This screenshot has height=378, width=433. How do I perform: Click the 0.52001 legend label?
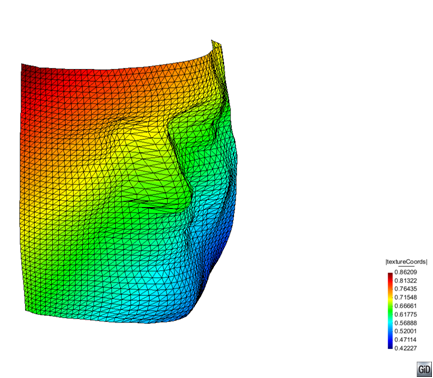(406, 331)
